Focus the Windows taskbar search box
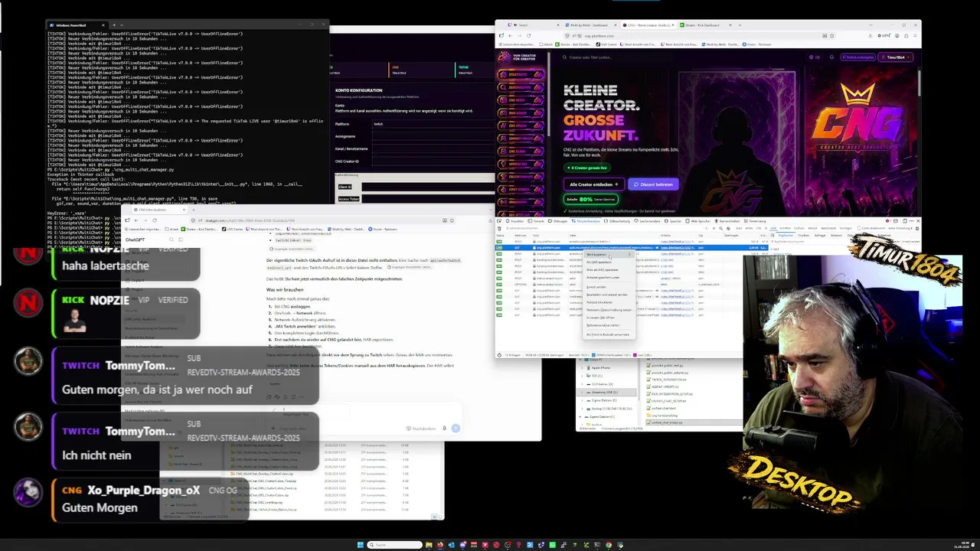 coord(394,545)
